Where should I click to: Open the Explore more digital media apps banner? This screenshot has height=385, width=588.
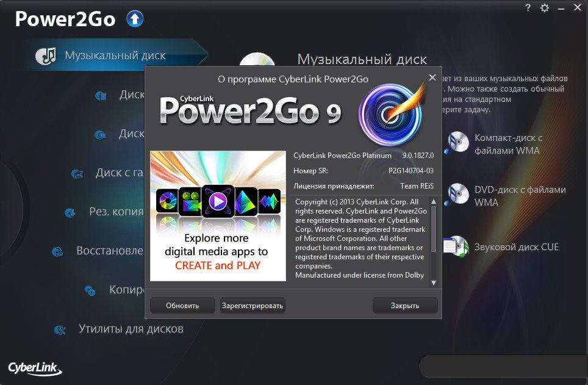click(218, 216)
